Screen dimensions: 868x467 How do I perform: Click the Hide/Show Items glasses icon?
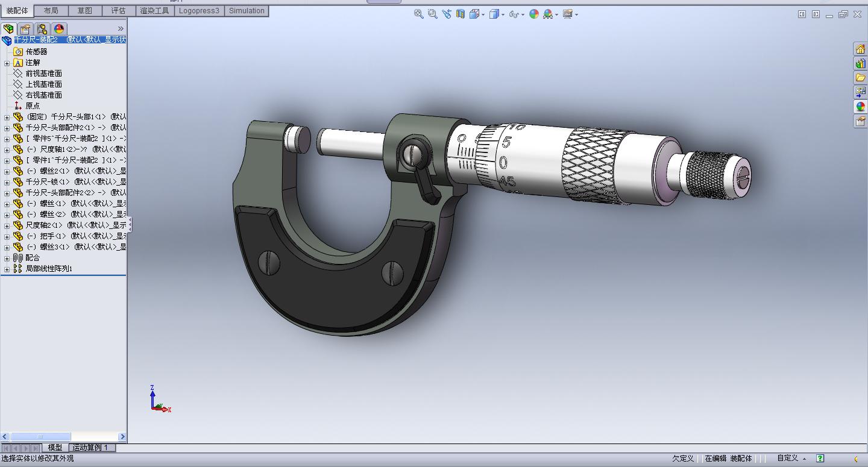514,14
